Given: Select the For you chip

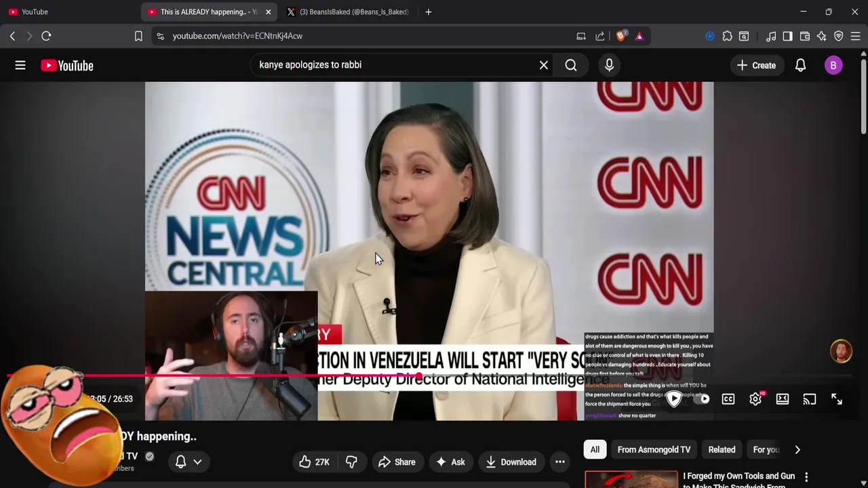Looking at the screenshot, I should pos(766,449).
